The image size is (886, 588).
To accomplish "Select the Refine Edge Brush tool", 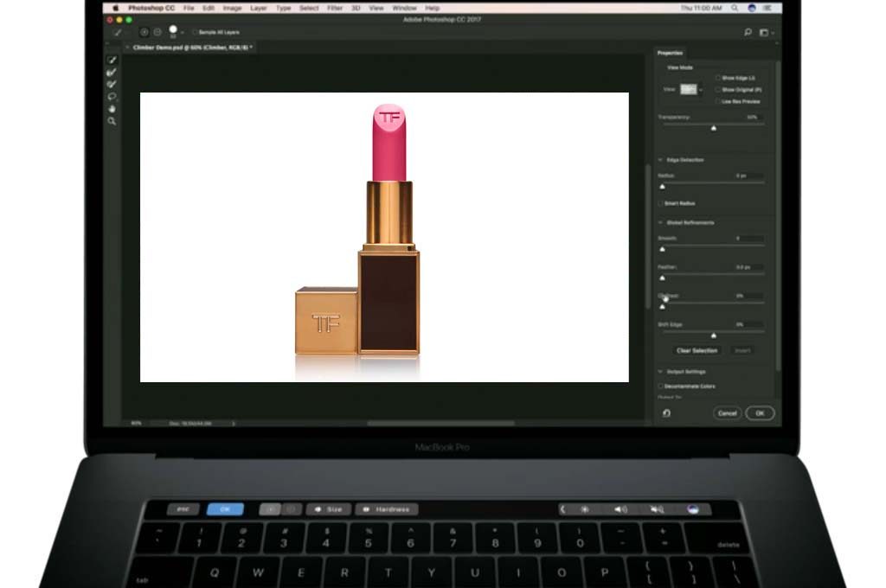I will tap(112, 73).
